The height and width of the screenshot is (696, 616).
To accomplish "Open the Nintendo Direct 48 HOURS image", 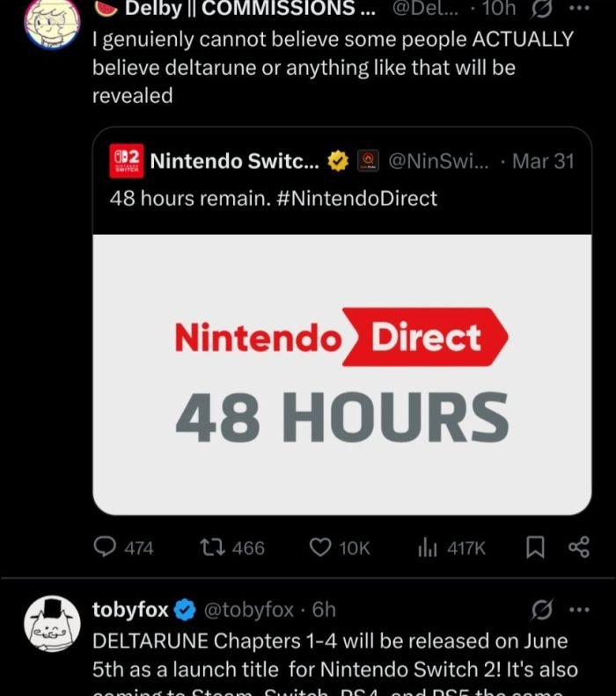I will tap(341, 374).
